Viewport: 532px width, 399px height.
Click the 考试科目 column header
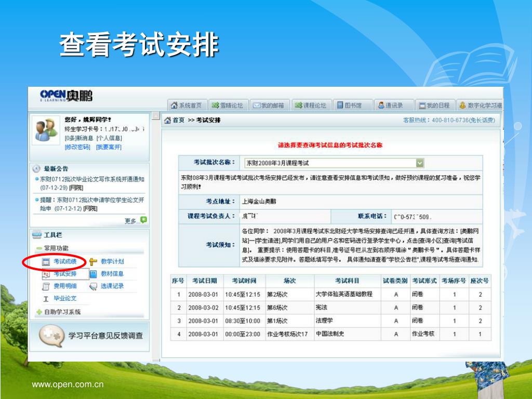click(347, 281)
